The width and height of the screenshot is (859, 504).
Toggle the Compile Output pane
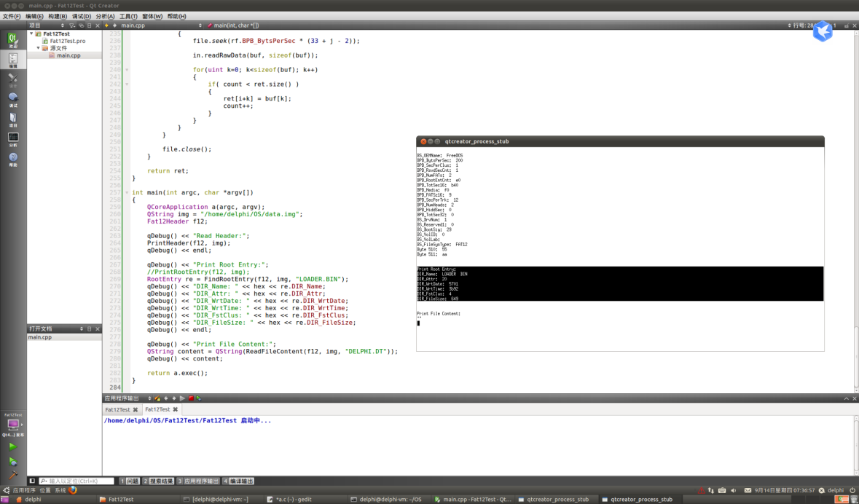[239, 481]
